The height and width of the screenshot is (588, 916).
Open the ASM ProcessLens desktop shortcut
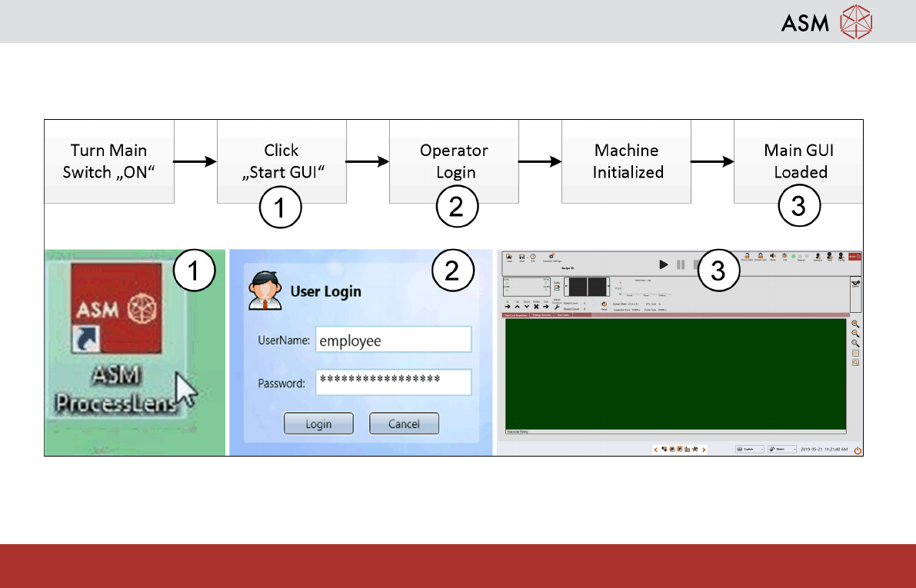pyautogui.click(x=117, y=336)
